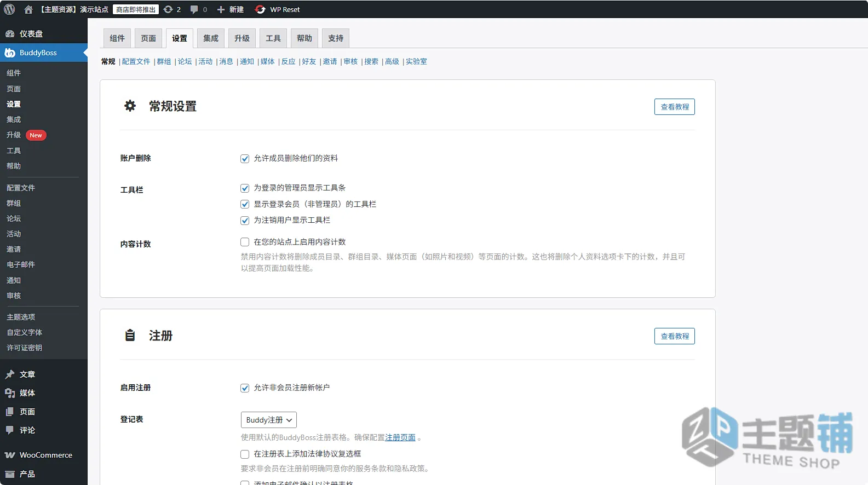This screenshot has height=485, width=868.
Task: Open the 反应 settings sub-link
Action: tap(288, 61)
